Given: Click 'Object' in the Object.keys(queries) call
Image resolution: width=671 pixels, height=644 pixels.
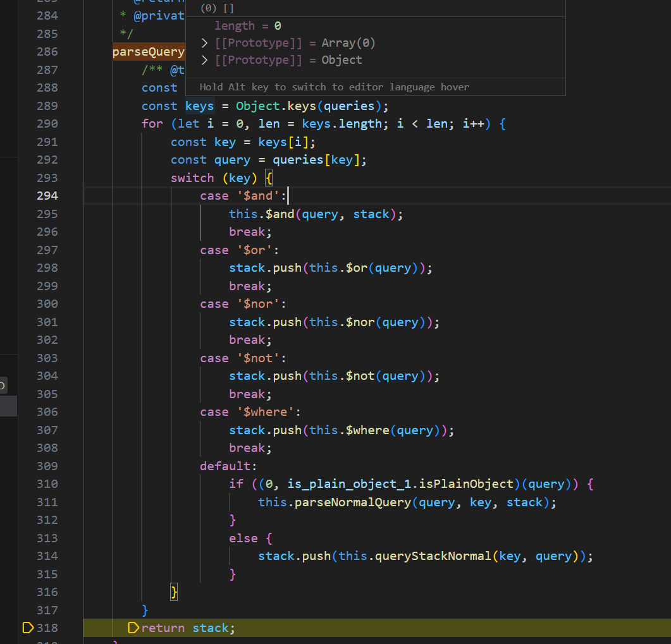Looking at the screenshot, I should tap(258, 106).
